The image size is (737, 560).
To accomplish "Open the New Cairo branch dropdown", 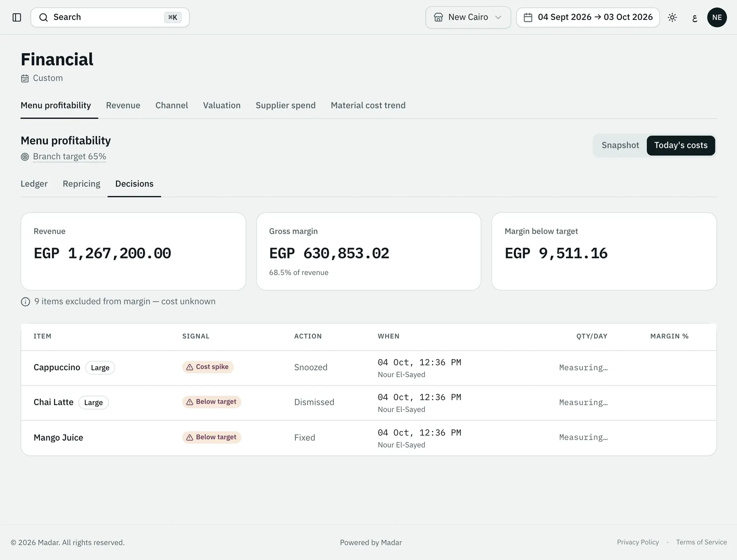I will point(468,17).
